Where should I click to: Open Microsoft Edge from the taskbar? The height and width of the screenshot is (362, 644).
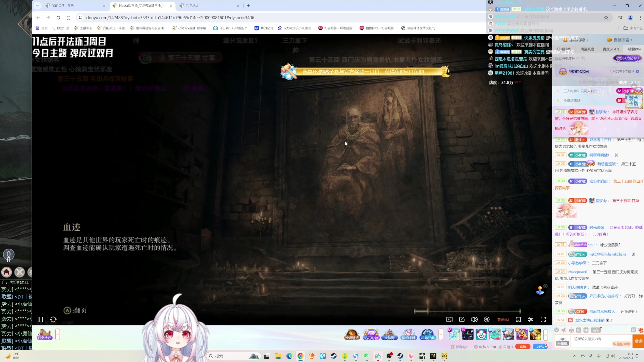[x=289, y=356]
